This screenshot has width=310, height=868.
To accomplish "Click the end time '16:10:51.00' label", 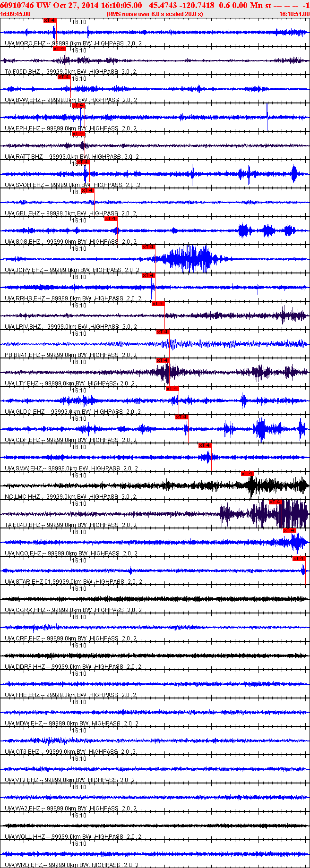I will pyautogui.click(x=294, y=14).
